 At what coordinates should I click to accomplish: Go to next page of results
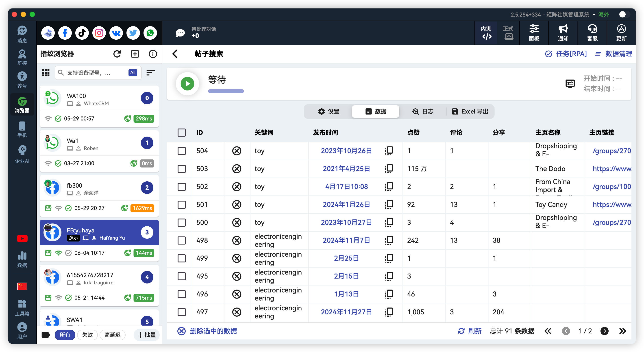point(605,331)
